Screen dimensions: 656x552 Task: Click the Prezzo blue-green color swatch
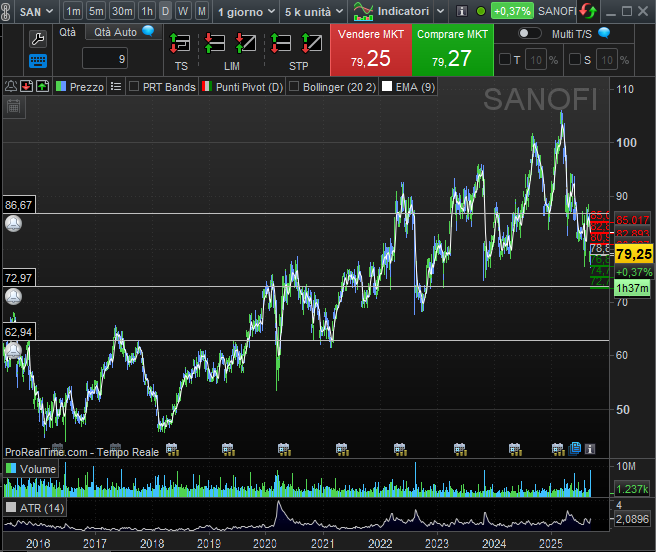pos(61,87)
